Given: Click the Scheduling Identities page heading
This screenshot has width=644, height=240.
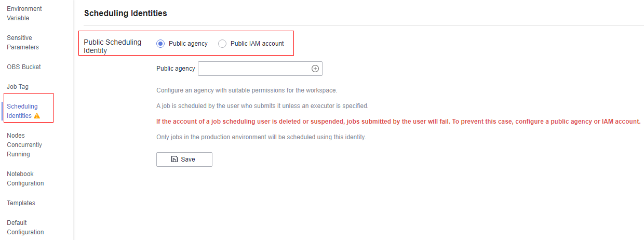Looking at the screenshot, I should (x=126, y=13).
